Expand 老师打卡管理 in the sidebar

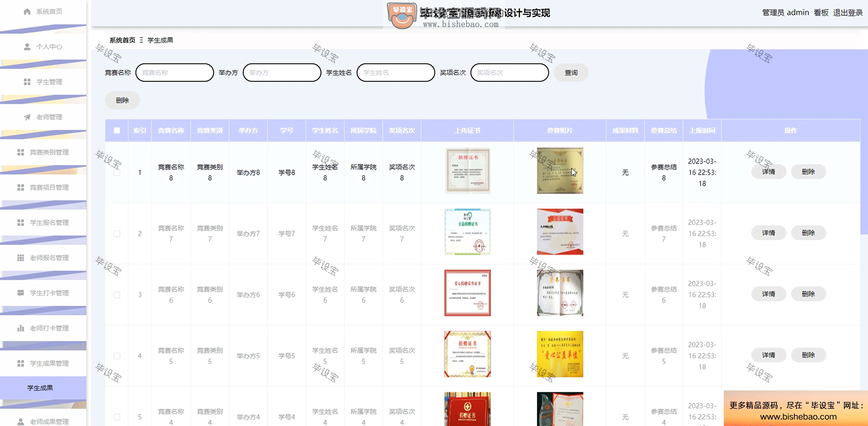43,328
